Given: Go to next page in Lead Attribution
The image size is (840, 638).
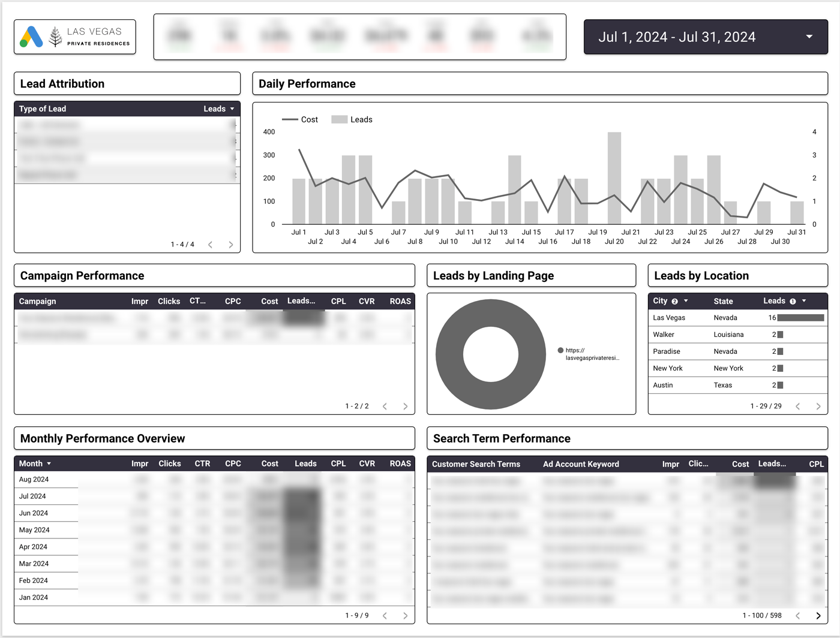Looking at the screenshot, I should click(x=231, y=245).
